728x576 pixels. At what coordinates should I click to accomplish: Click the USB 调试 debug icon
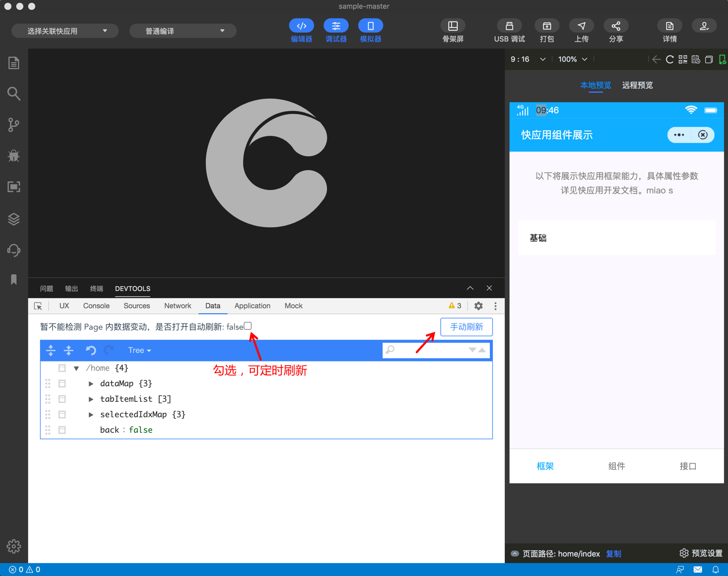tap(509, 26)
